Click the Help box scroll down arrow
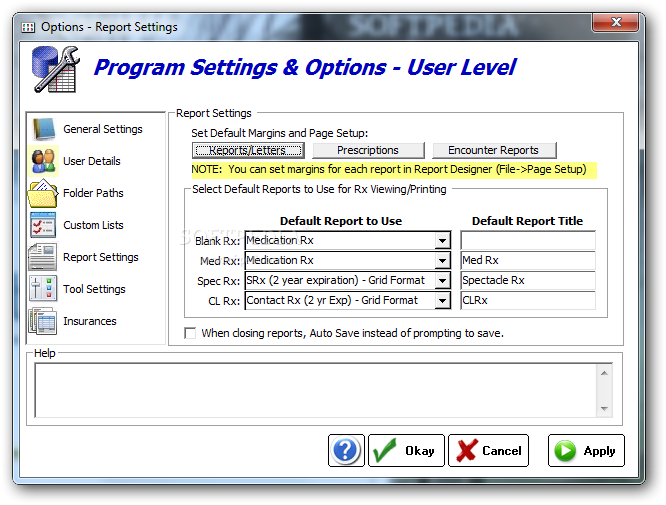This screenshot has width=666, height=505. pyautogui.click(x=604, y=409)
